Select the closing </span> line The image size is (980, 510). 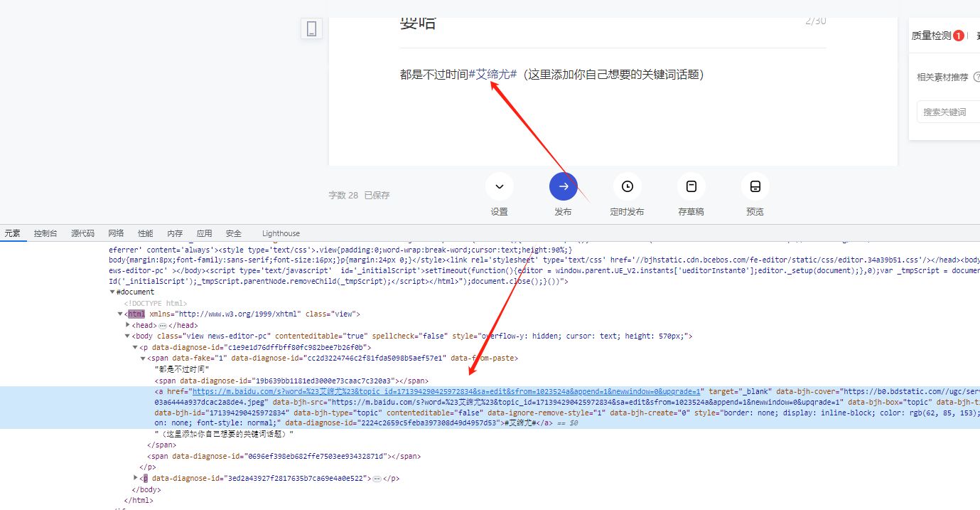click(x=161, y=445)
